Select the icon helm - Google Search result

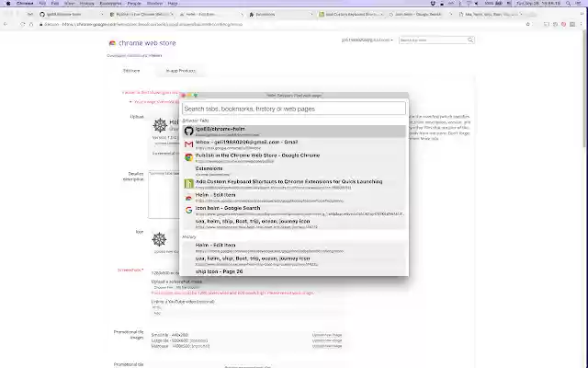294,211
